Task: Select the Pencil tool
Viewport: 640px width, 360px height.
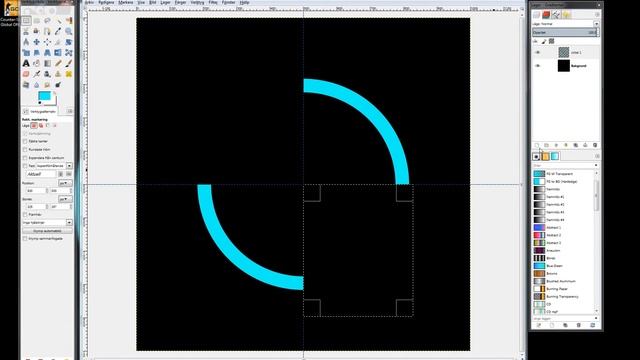Action: (x=58, y=63)
